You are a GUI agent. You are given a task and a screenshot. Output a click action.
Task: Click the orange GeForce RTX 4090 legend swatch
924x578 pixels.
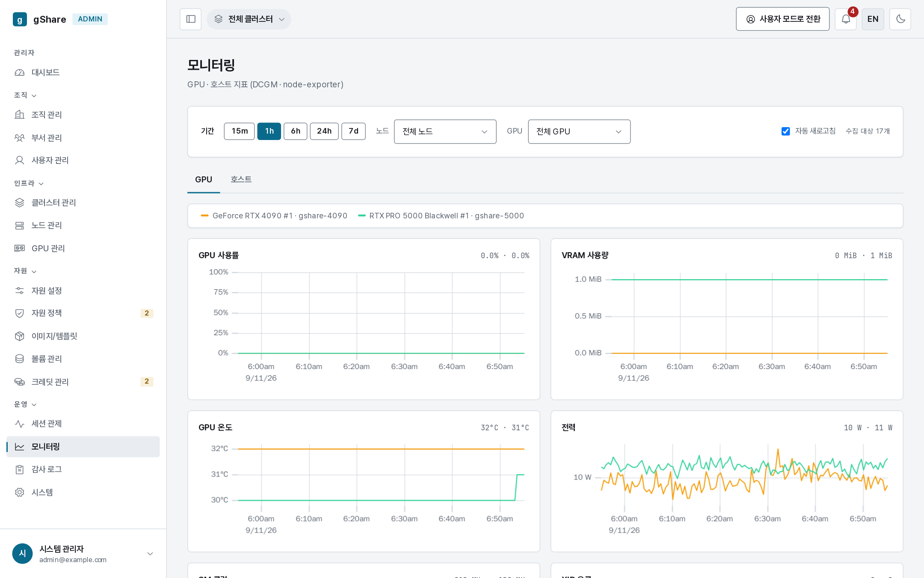(204, 216)
